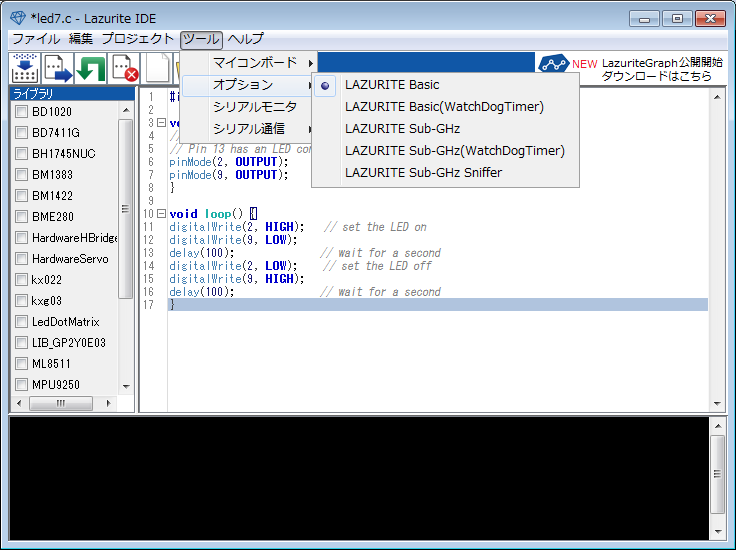Screen dimensions: 736x550
Task: Click the build and upload toolbar icon
Action: [x=25, y=69]
